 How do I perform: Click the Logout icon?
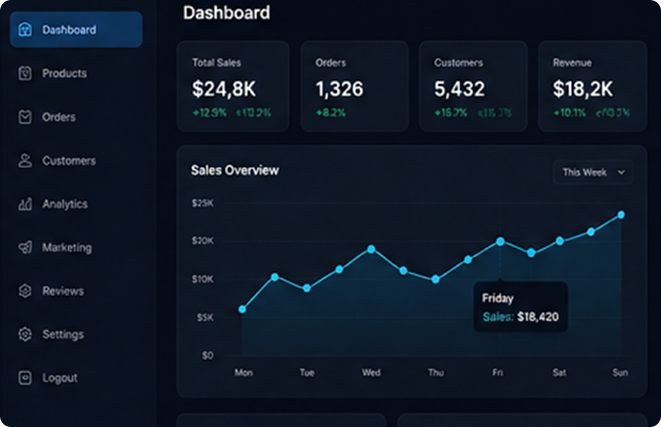coord(25,378)
